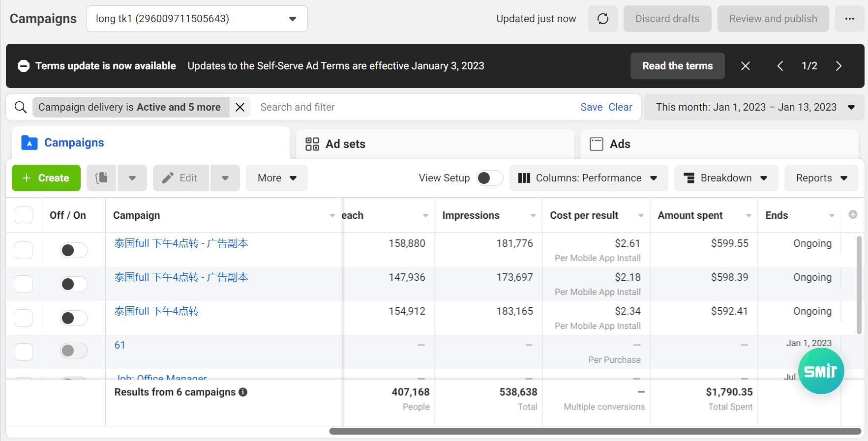
Task: Remove the Campaign delivery filter
Action: coord(240,107)
